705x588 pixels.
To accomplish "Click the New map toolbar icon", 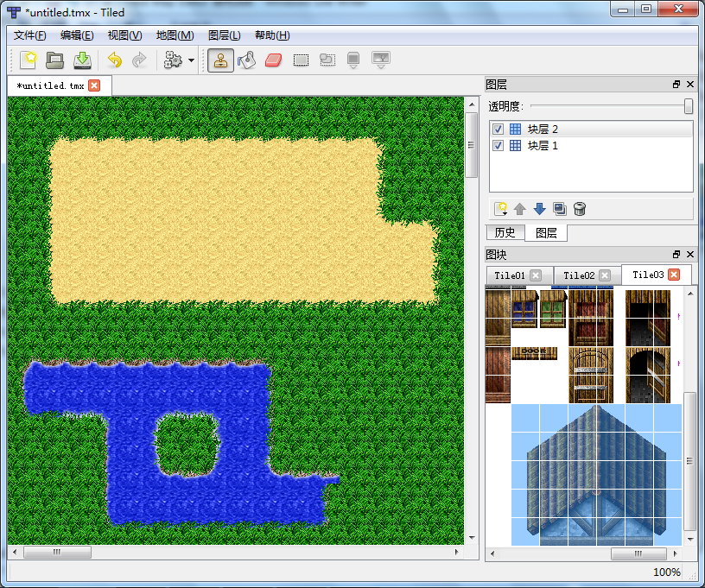I will point(29,60).
